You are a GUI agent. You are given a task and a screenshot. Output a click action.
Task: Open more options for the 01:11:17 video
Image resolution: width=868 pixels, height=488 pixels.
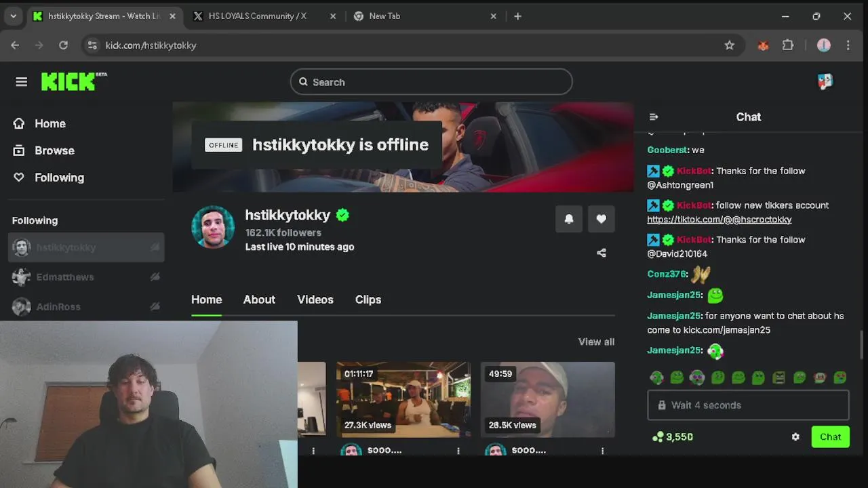[x=458, y=451]
